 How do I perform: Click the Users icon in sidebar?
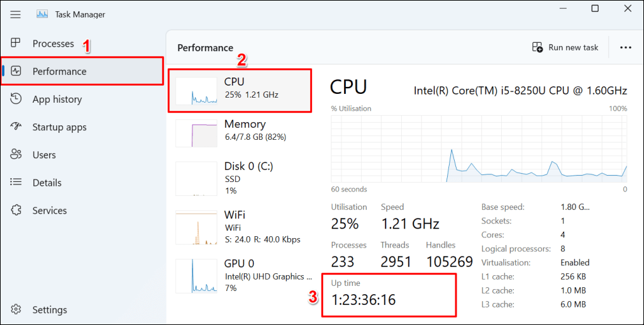(16, 154)
